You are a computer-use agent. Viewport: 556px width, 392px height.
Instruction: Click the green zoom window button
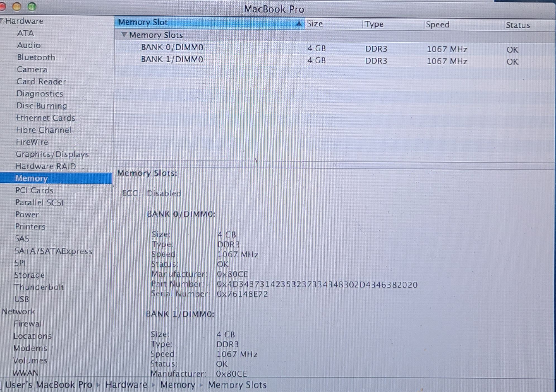pyautogui.click(x=32, y=7)
